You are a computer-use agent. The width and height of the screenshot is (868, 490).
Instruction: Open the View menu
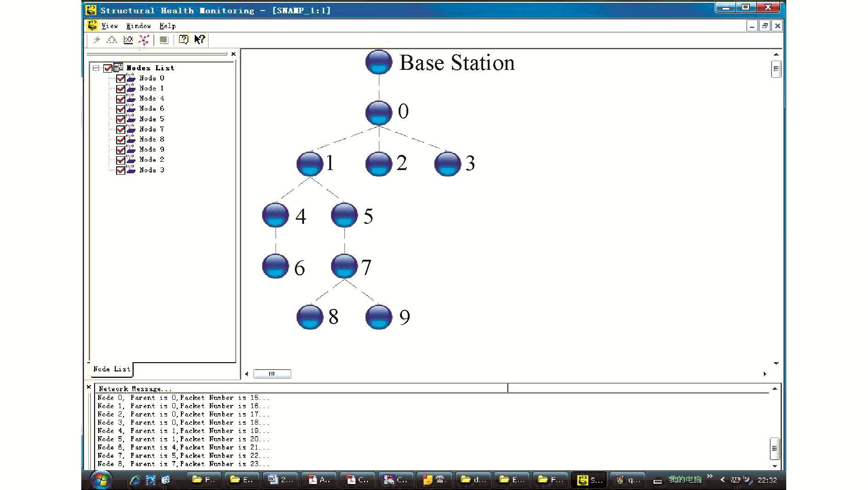pyautogui.click(x=110, y=26)
